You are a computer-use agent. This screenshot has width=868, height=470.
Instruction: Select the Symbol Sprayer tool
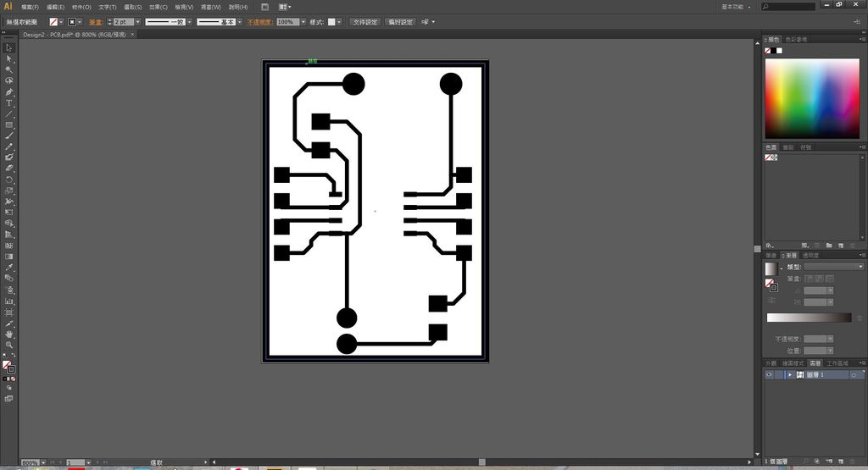coord(8,289)
